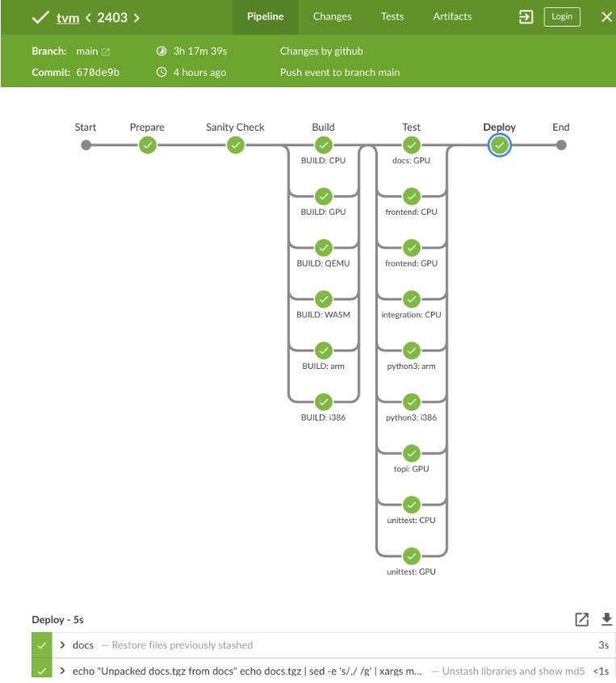
Task: Select the Deploy stage node
Action: pos(500,145)
